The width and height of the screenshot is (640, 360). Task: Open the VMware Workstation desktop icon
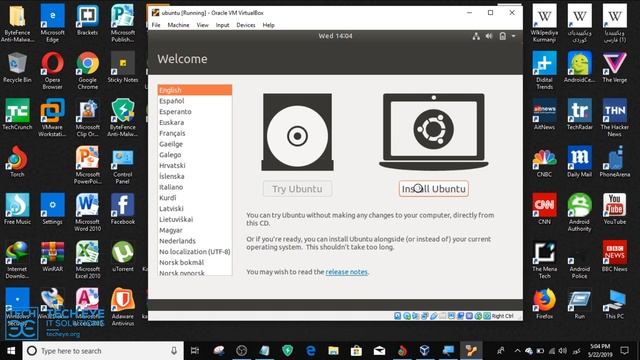[52, 118]
